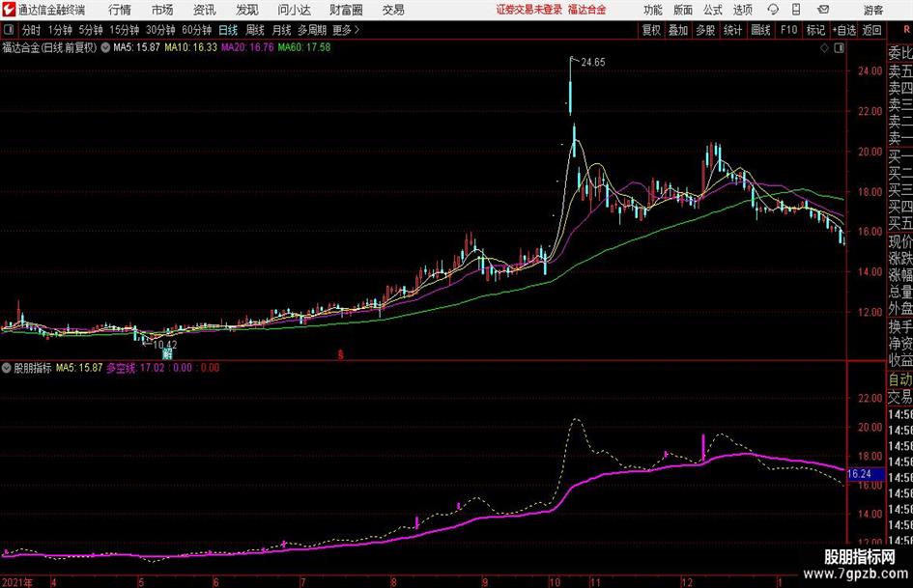The height and width of the screenshot is (588, 913).
Task: Click the 股朋指标 indicator name
Action: click(33, 368)
